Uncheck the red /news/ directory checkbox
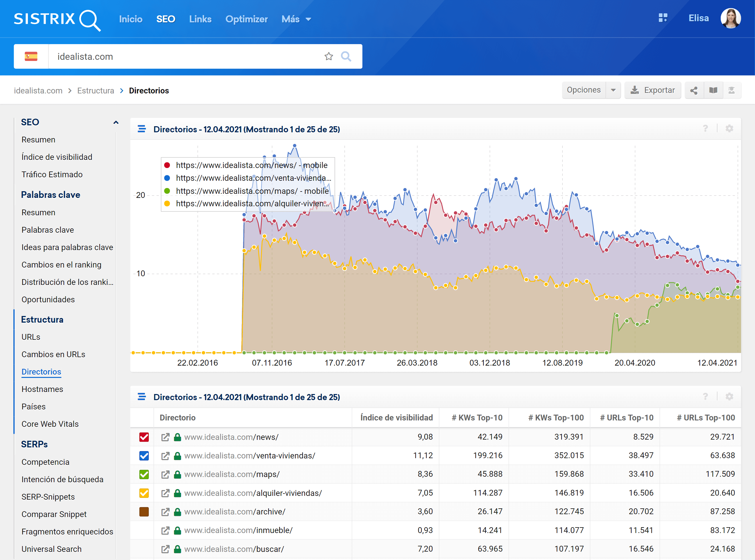755x560 pixels. (x=144, y=437)
